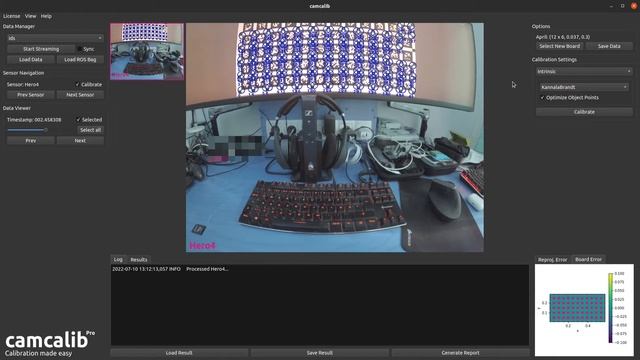Click the April board description text
This screenshot has height=360, width=640.
click(x=563, y=37)
